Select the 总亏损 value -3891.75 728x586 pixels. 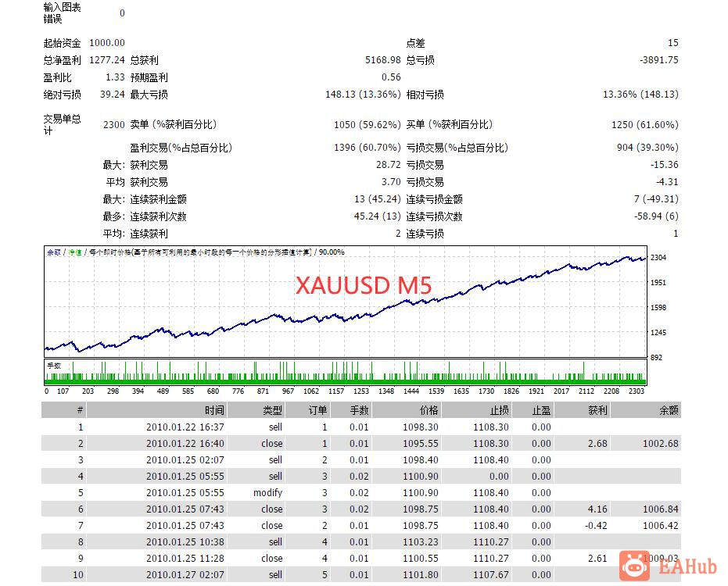[x=659, y=60]
